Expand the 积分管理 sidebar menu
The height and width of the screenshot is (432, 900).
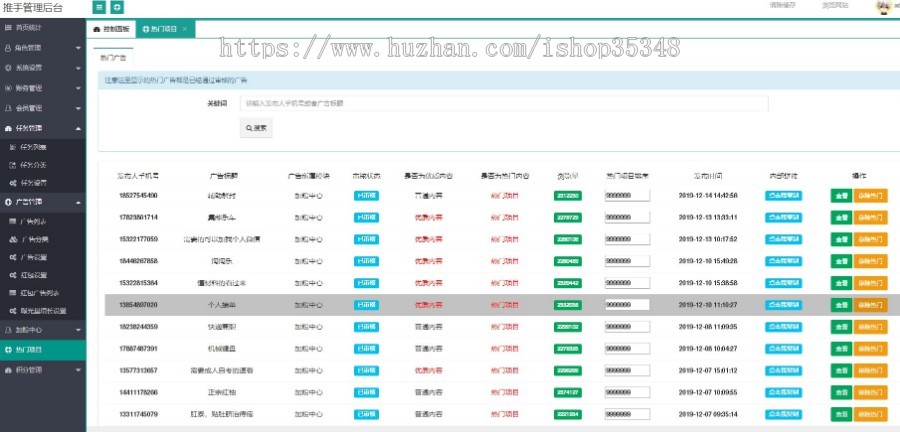click(x=42, y=370)
